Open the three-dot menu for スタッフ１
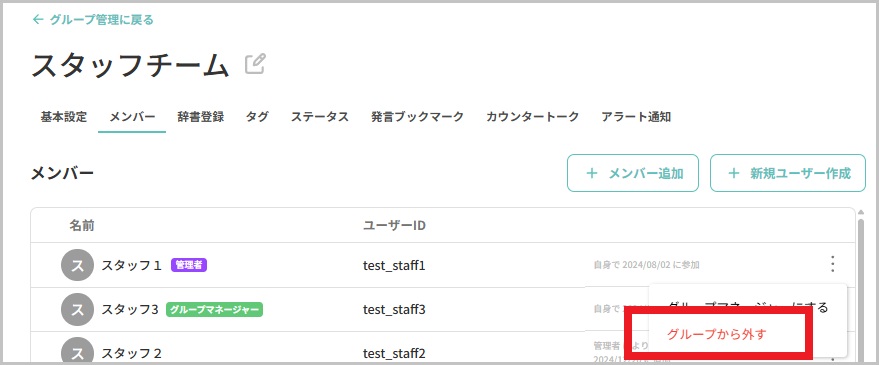Viewport: 879px width, 365px height. coord(832,264)
